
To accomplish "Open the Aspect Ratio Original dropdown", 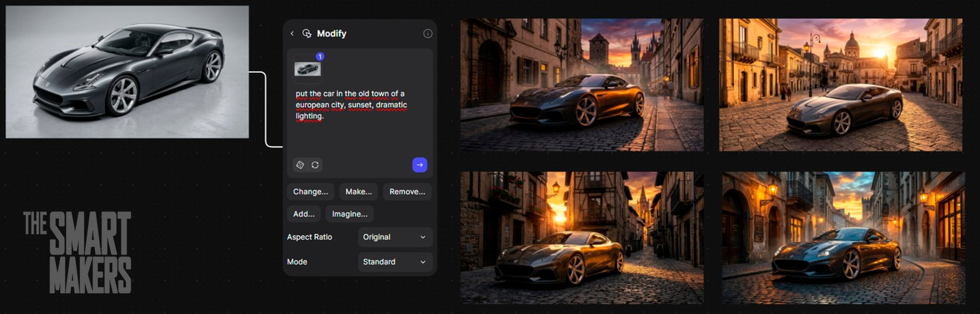I will tap(395, 237).
